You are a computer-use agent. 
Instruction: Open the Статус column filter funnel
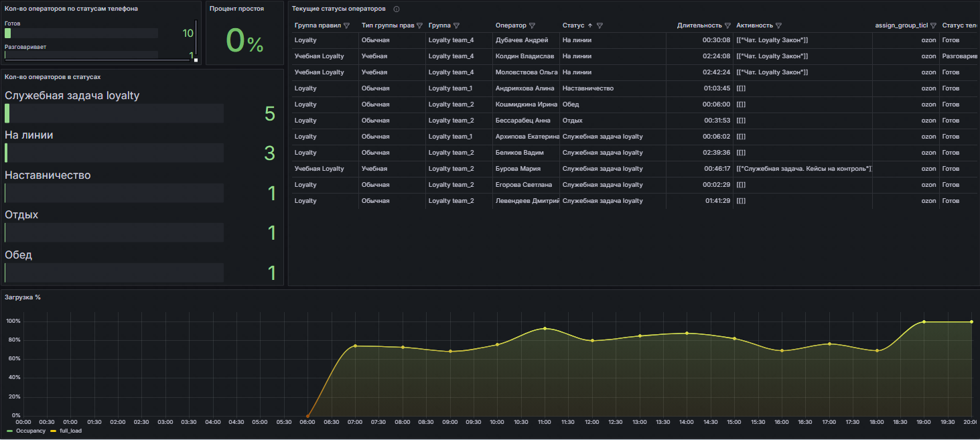(x=600, y=25)
